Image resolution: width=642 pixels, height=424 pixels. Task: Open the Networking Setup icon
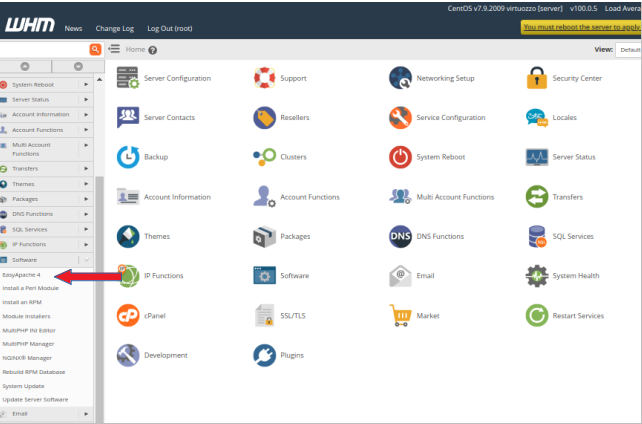click(x=400, y=78)
